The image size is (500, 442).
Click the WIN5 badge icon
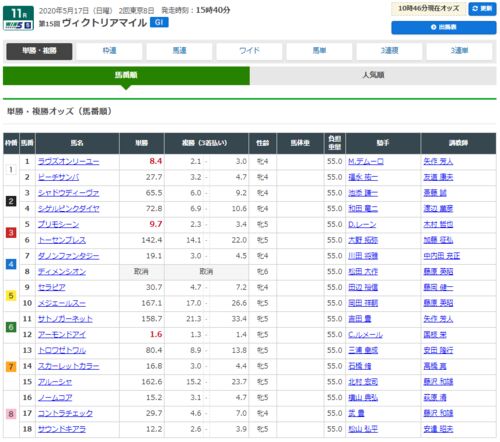pyautogui.click(x=18, y=25)
